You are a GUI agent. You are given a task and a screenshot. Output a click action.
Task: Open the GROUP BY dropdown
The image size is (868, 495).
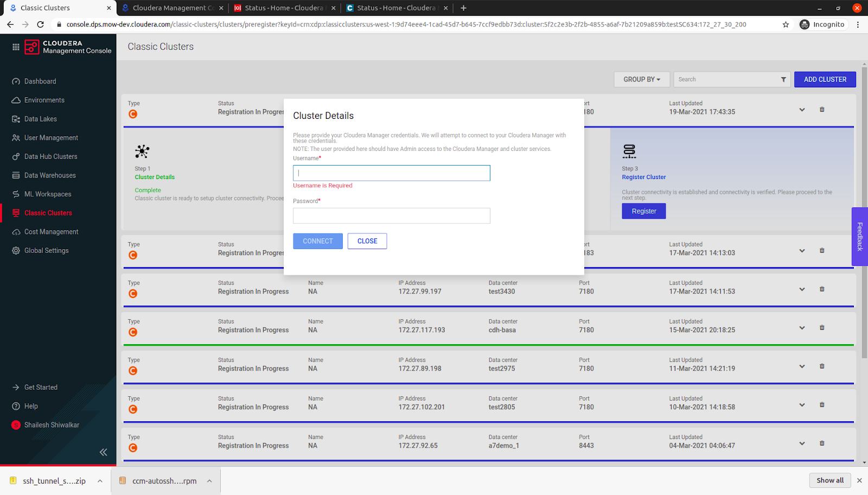pos(641,79)
